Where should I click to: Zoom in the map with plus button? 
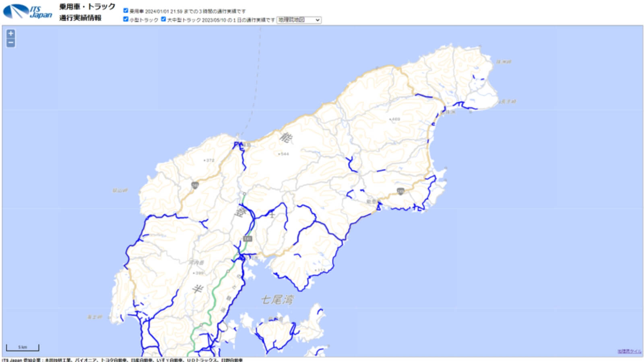pyautogui.click(x=11, y=33)
